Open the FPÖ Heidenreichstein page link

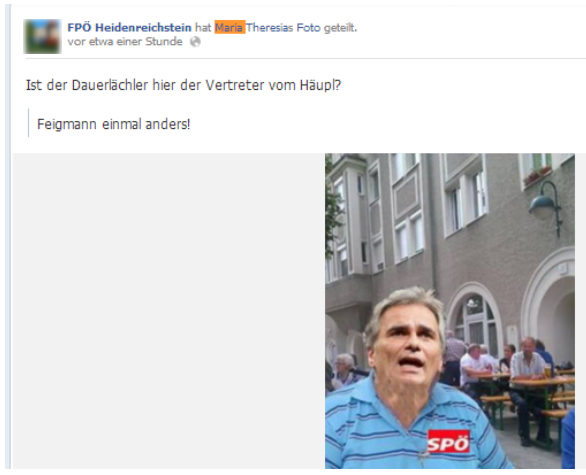pos(129,28)
